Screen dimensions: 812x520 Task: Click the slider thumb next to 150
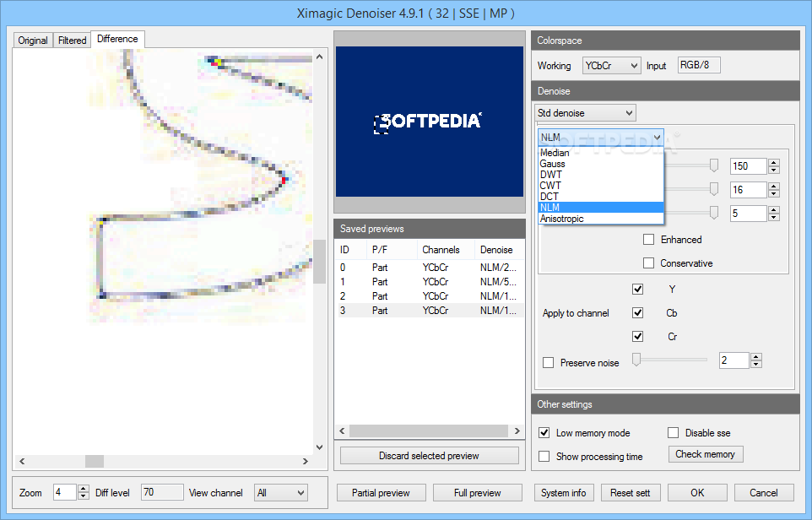pyautogui.click(x=713, y=165)
